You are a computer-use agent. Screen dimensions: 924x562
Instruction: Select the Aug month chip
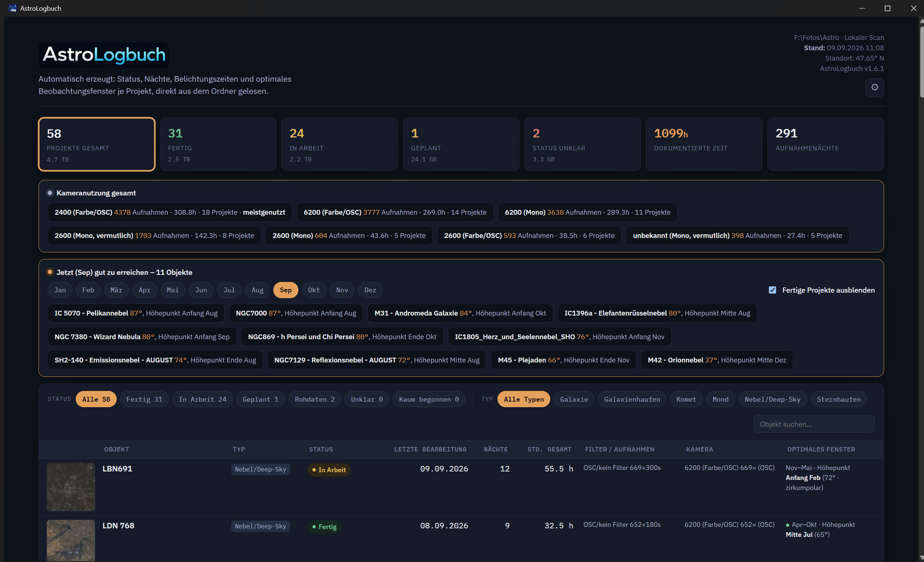[257, 290]
